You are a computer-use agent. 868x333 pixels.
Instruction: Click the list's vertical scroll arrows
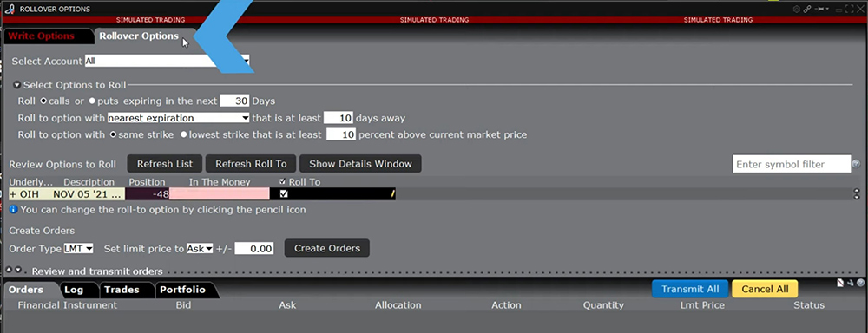(x=857, y=193)
